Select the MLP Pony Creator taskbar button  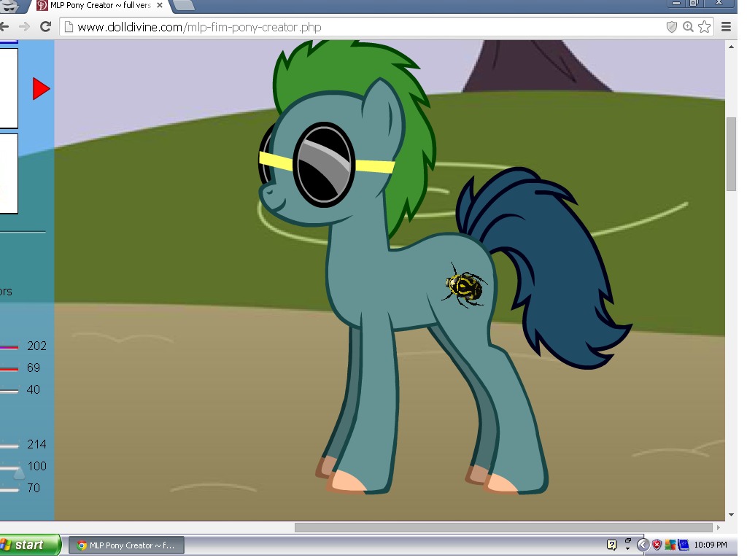coord(126,545)
